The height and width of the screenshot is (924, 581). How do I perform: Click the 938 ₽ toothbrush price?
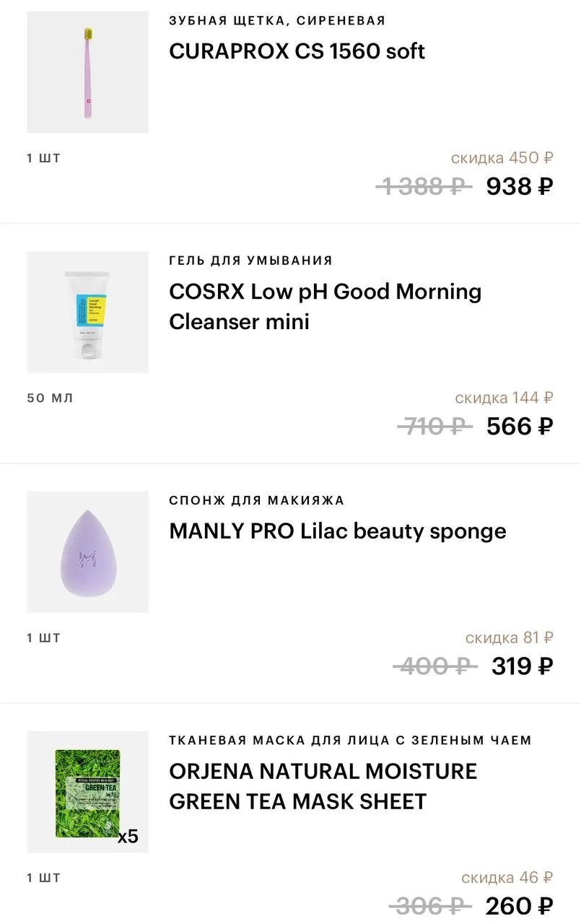520,186
